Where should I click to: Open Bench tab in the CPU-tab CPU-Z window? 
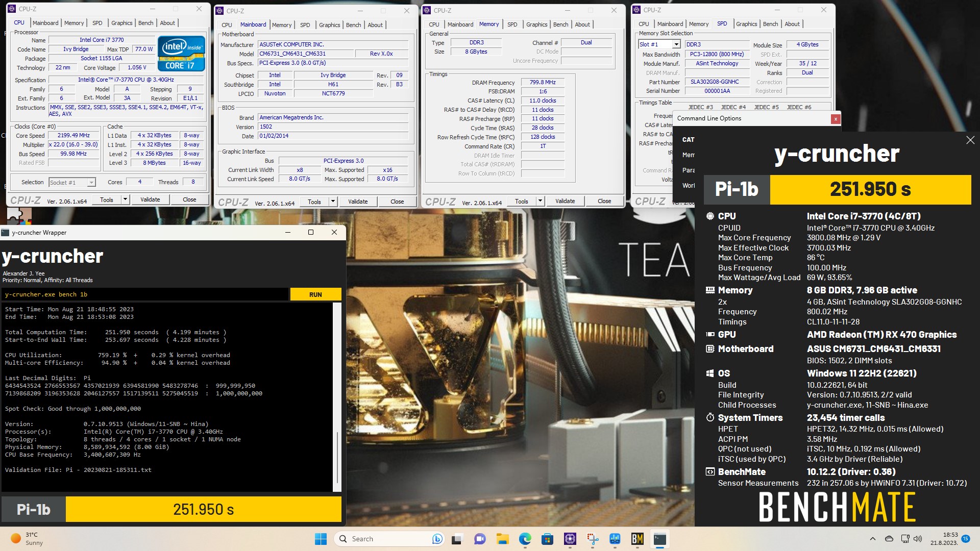pyautogui.click(x=145, y=23)
